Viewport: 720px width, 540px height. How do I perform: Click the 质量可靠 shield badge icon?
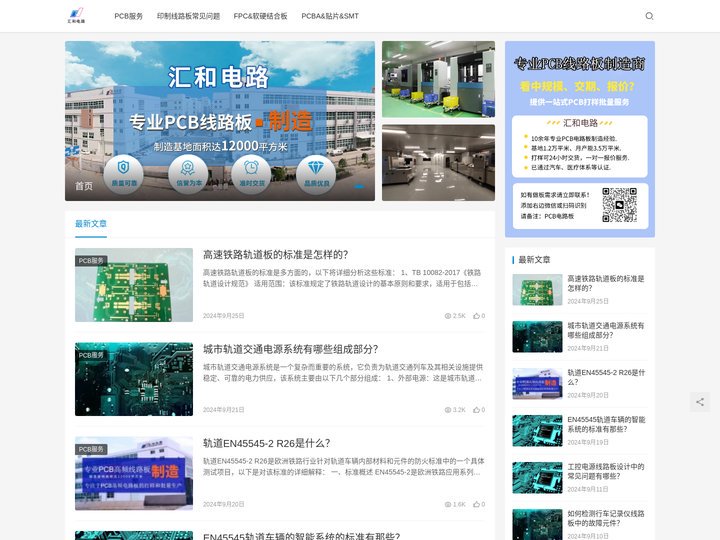pos(124,174)
